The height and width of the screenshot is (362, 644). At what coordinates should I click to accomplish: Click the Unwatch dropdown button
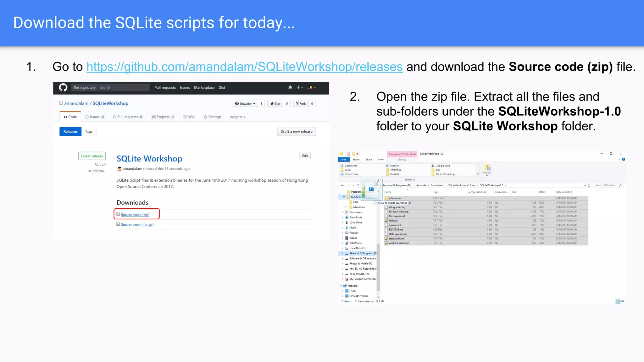(x=245, y=104)
